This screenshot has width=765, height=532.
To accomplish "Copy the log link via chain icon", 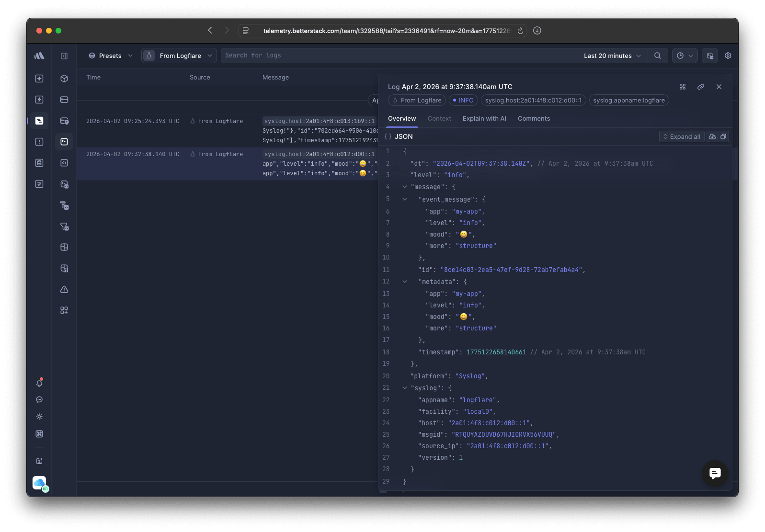I will (700, 87).
